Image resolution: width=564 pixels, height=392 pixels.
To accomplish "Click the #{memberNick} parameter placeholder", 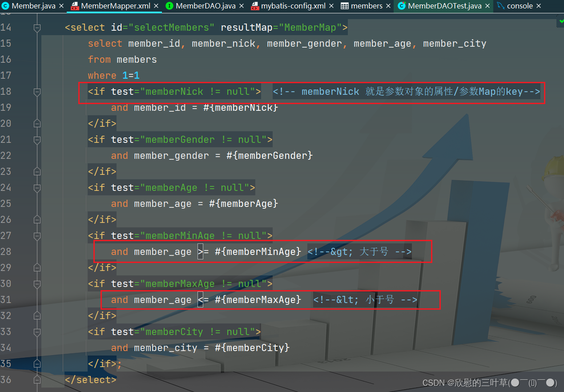I will (241, 108).
